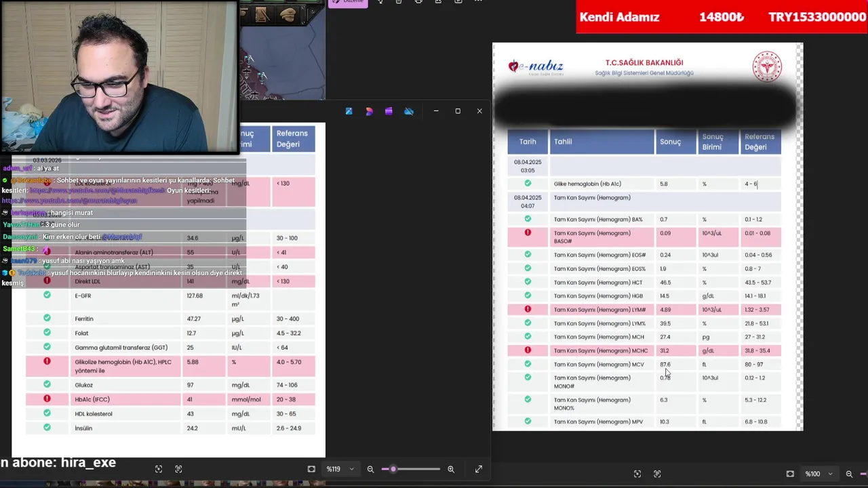Click 'Tam Kan Sayımı (Hemogram) MCV' row label
The height and width of the screenshot is (488, 868).
[599, 364]
